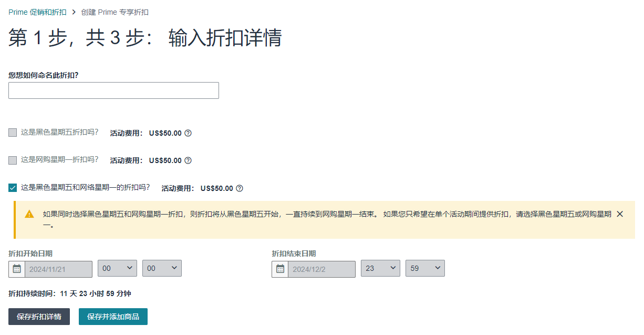The width and height of the screenshot is (644, 335).
Task: Open the end time minute dropdown showing 59
Action: coord(425,268)
